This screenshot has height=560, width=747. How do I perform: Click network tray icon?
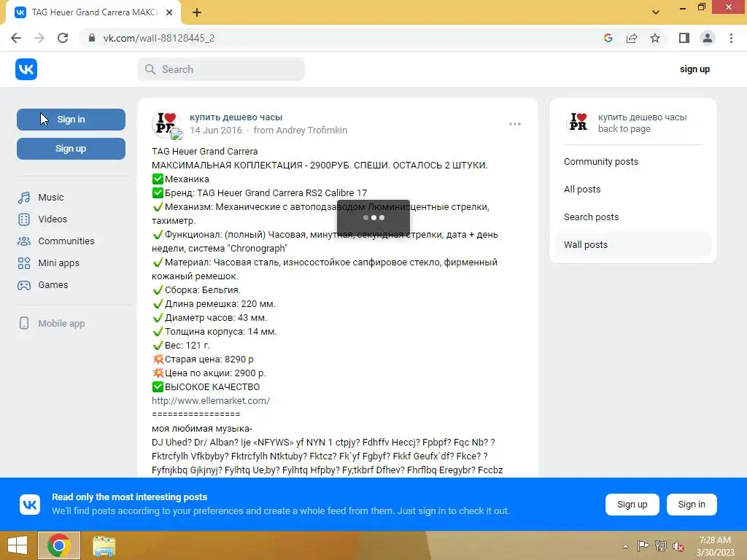(x=661, y=546)
